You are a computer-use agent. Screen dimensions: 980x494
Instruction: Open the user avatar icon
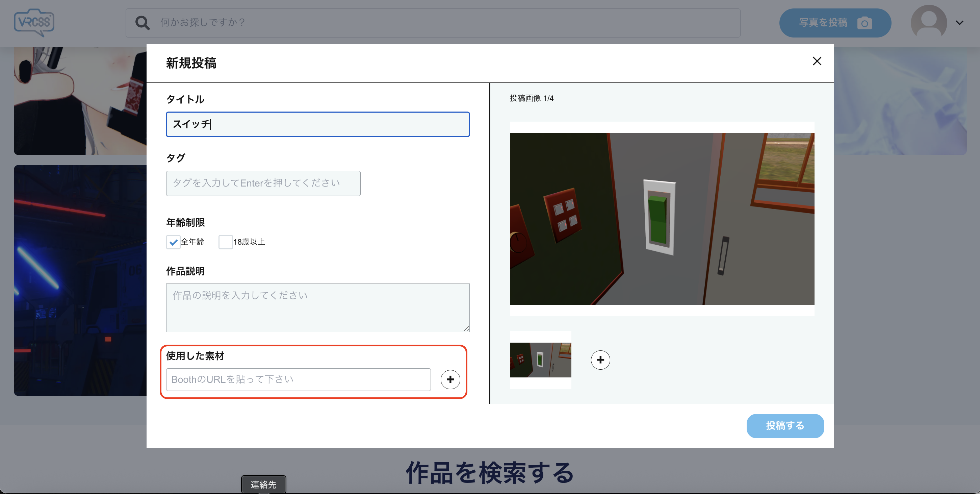(x=929, y=22)
